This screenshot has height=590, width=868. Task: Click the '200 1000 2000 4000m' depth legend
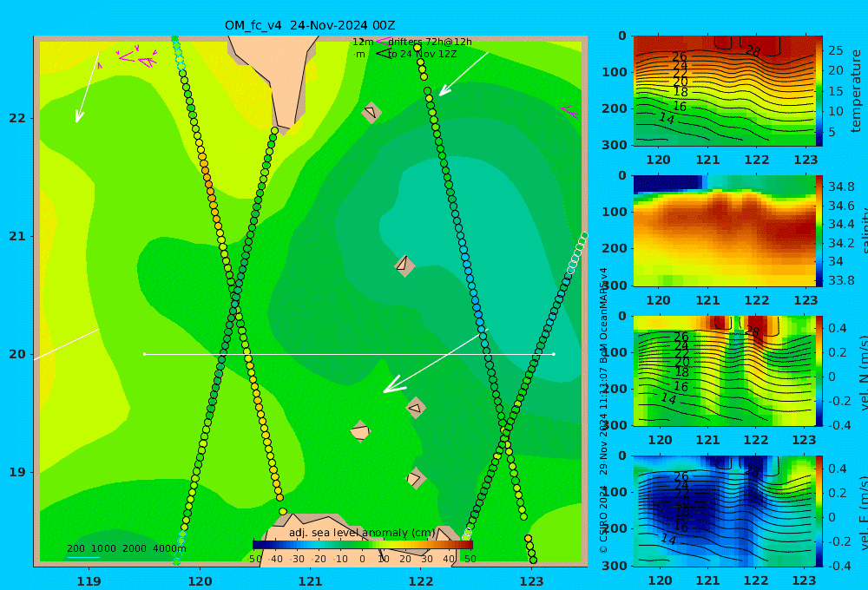tap(126, 548)
